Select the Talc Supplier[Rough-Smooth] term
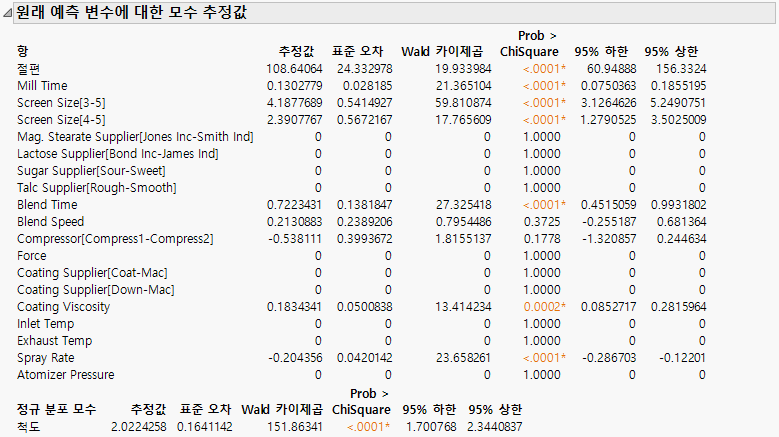The height and width of the screenshot is (437, 779). click(x=97, y=188)
